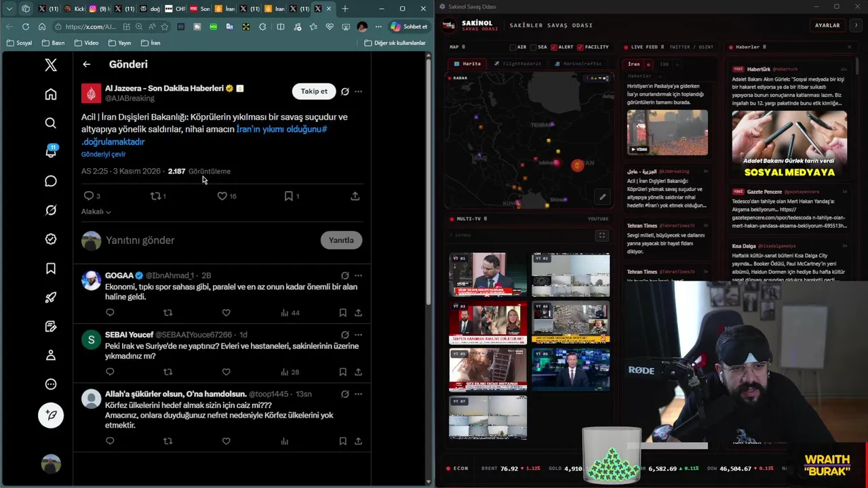
Task: Open new browser tab plus button
Action: tap(345, 9)
